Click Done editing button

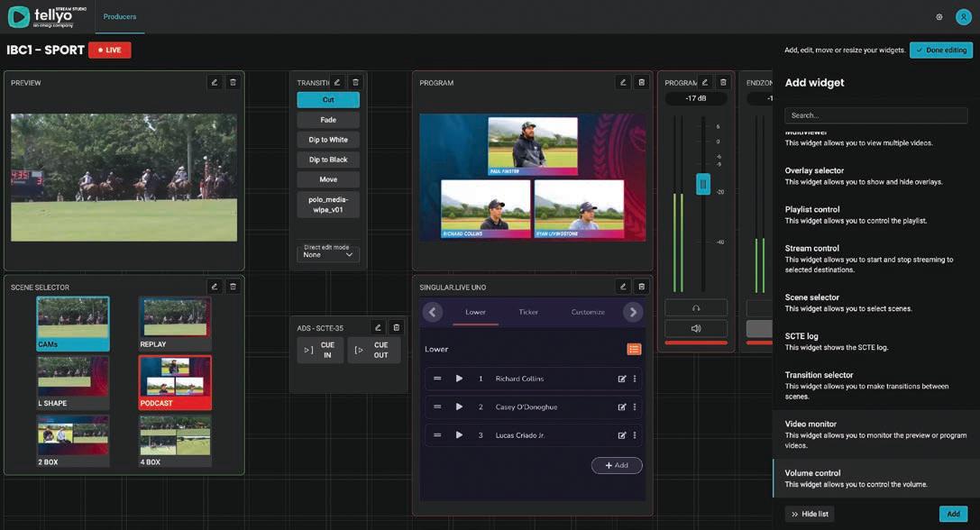pyautogui.click(x=940, y=50)
